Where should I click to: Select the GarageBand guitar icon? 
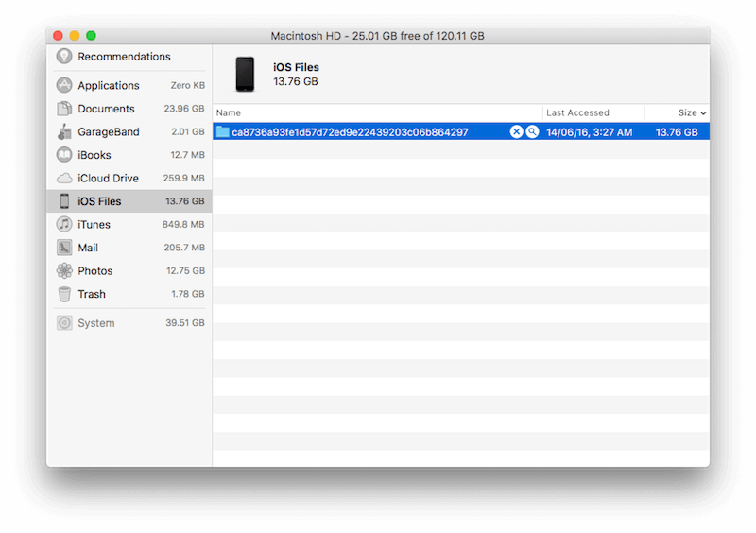64,131
